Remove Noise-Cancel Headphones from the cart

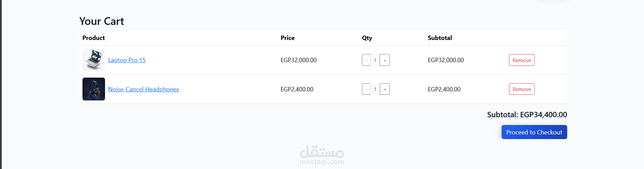(521, 89)
